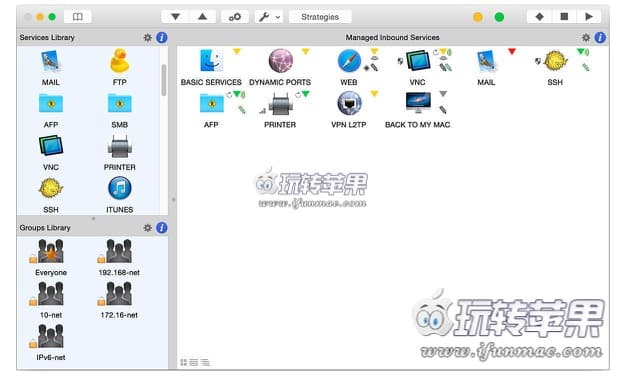
Task: Select the Everyone group
Action: (x=51, y=251)
